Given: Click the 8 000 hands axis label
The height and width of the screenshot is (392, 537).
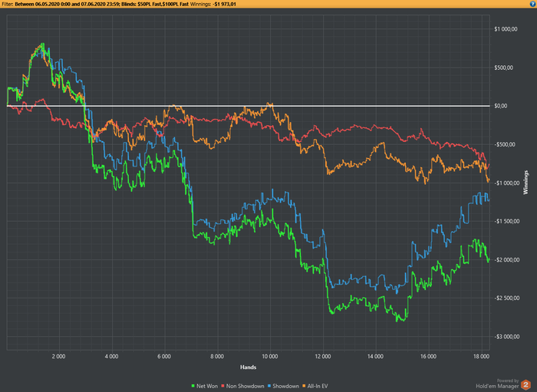Looking at the screenshot, I should click(x=217, y=357).
